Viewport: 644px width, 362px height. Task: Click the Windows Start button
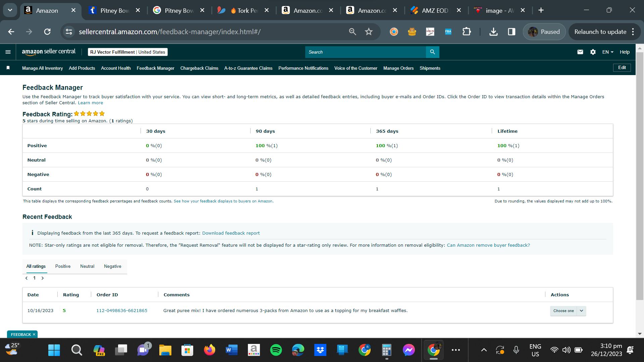[54, 350]
